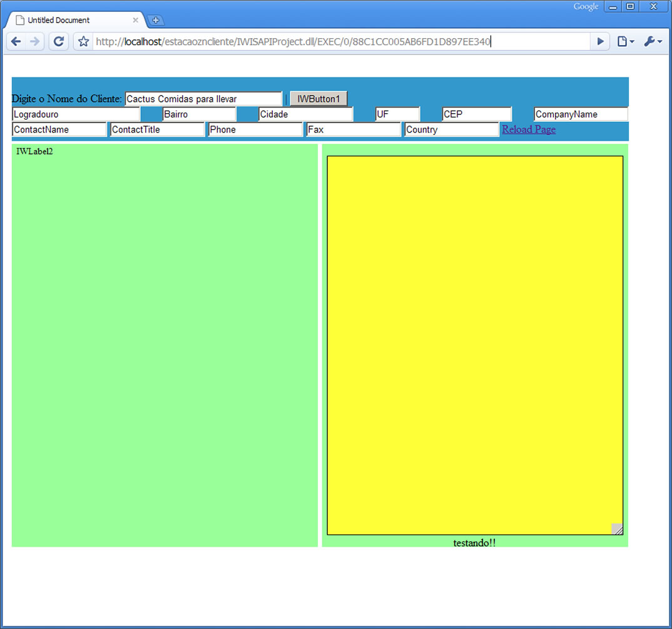The height and width of the screenshot is (629, 672).
Task: Focus the client name field with Cactus Comidas
Action: pos(203,99)
